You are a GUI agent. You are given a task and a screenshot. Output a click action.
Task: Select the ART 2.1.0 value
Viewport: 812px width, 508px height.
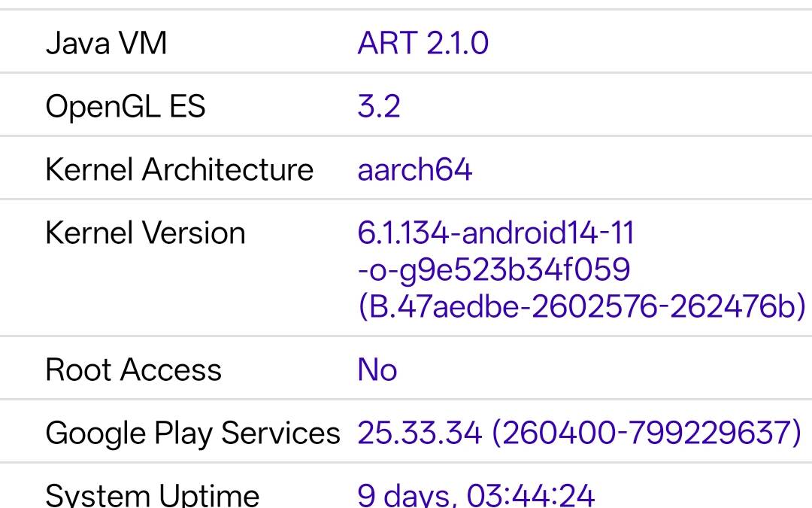click(x=423, y=43)
